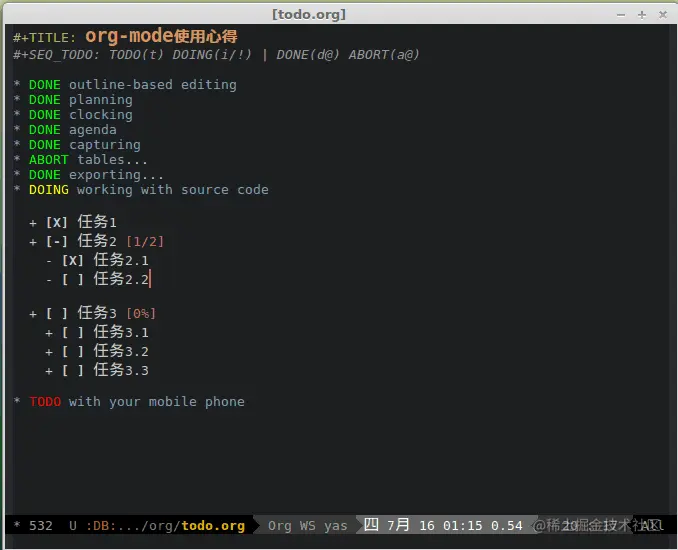678x550 pixels.
Task: Click the DONE keyword on planning
Action: [45, 100]
